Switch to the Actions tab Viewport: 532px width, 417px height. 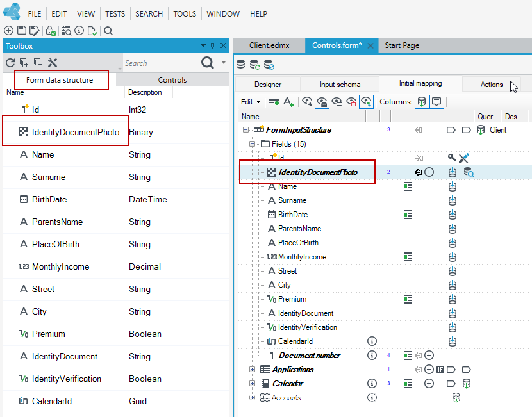click(x=491, y=85)
